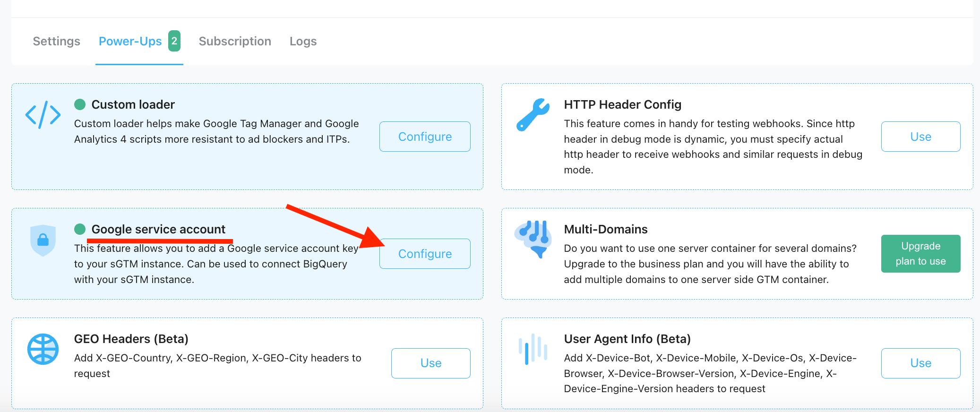Screen dimensions: 980x412
Task: Click the Custom loader title
Action: click(x=133, y=104)
